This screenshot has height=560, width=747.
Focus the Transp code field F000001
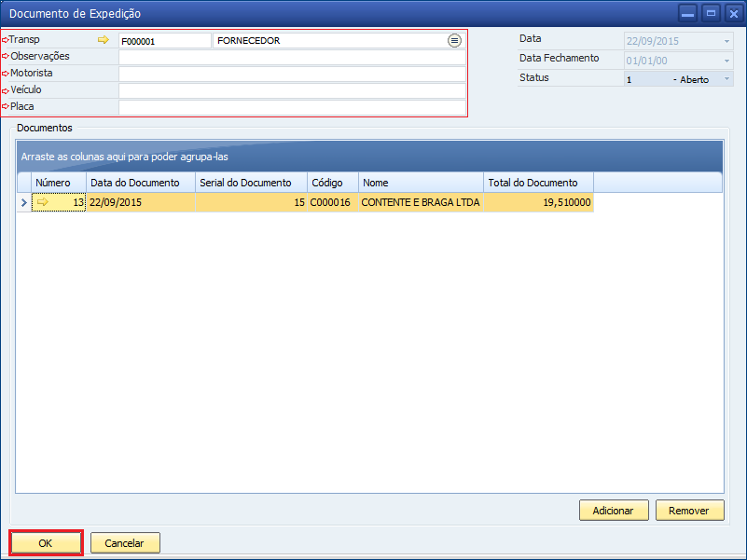165,41
